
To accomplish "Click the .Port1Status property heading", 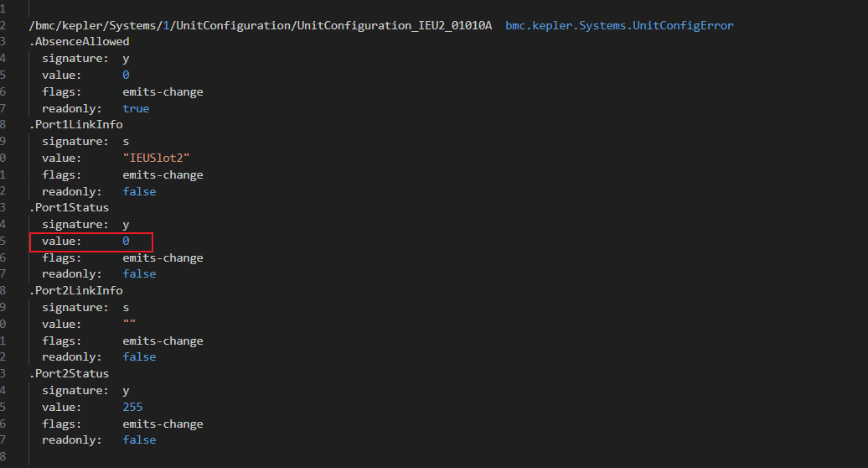I will [x=70, y=208].
